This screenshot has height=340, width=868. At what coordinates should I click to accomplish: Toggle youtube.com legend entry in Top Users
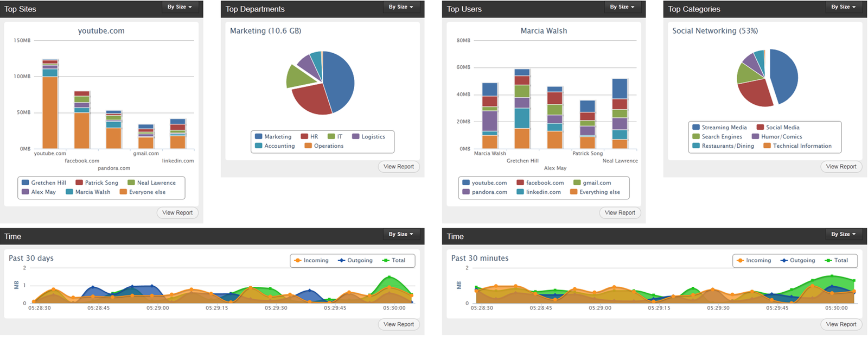[485, 183]
